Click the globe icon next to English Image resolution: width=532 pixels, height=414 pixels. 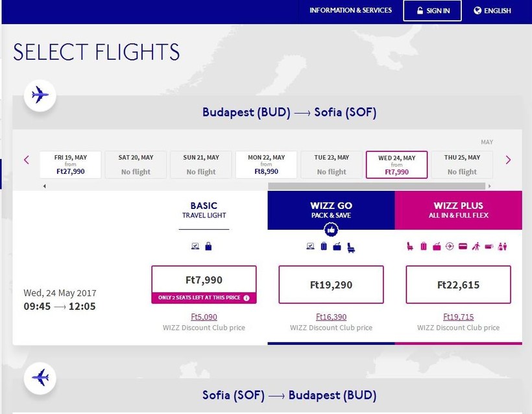pyautogui.click(x=478, y=11)
